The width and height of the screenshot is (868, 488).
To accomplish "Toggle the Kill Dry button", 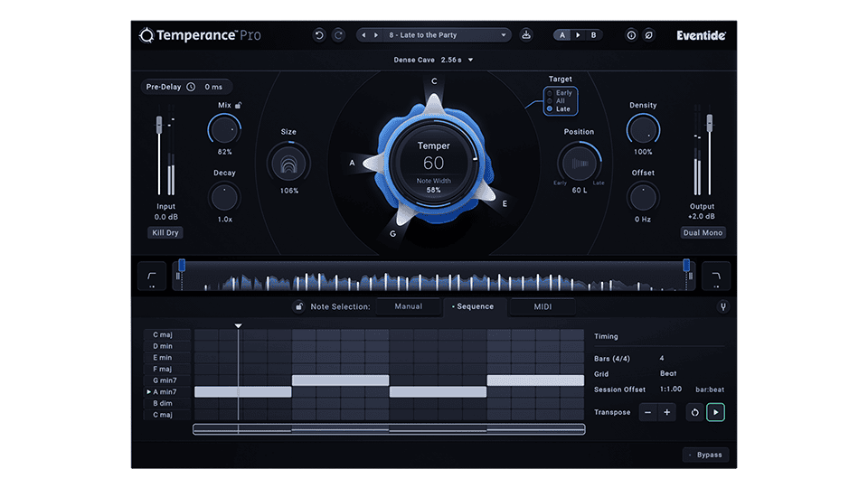I will pyautogui.click(x=165, y=232).
